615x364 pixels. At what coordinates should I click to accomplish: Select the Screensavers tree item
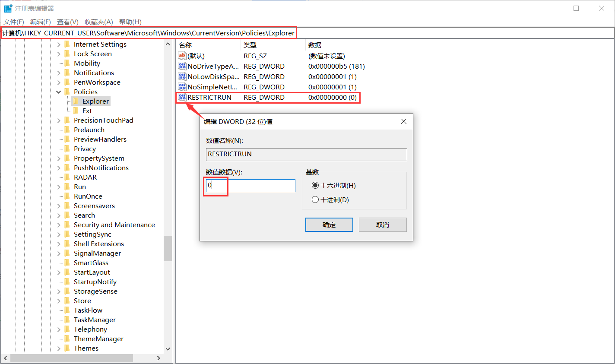click(x=94, y=206)
